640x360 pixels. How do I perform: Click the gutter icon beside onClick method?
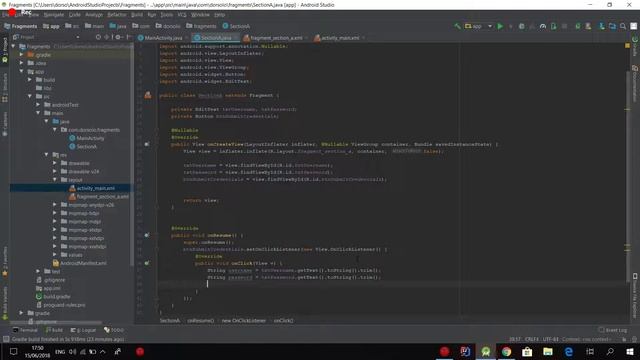tap(147, 263)
